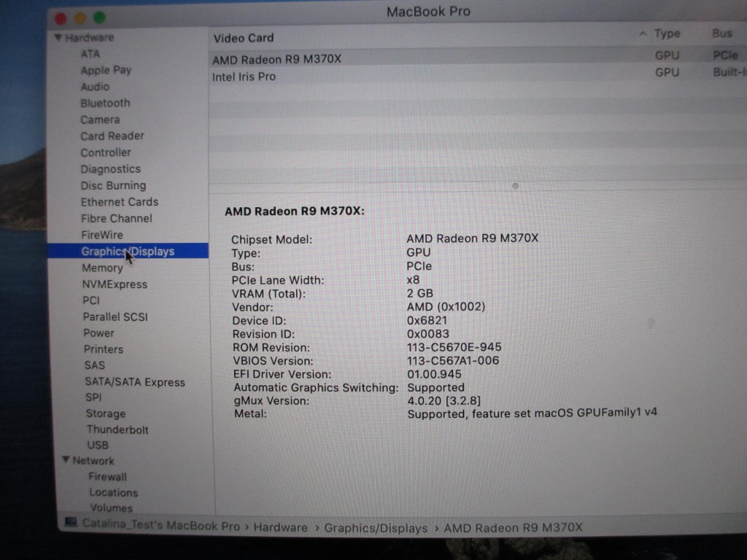This screenshot has height=560, width=747.
Task: Collapse the Hardware disclosure triangle
Action: click(x=58, y=38)
